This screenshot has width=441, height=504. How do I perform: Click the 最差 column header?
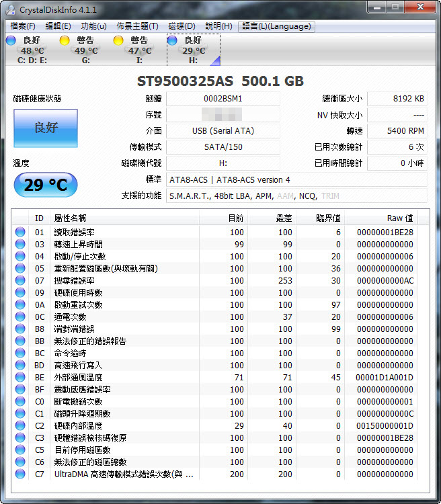pyautogui.click(x=272, y=218)
